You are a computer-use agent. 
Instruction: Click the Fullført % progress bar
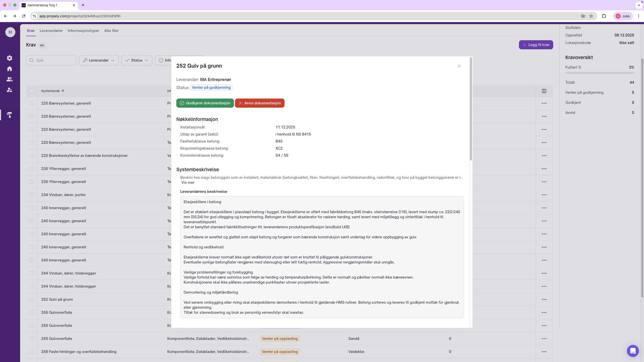(600, 73)
